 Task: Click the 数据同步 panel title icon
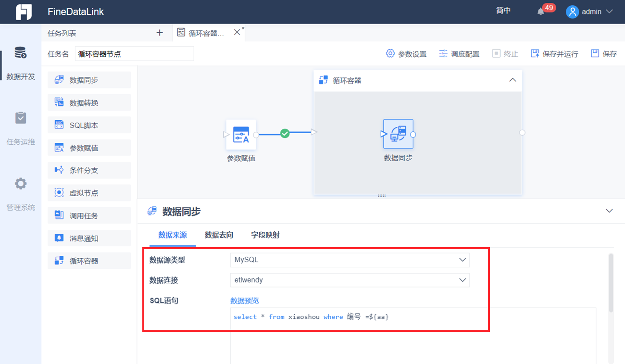point(152,211)
